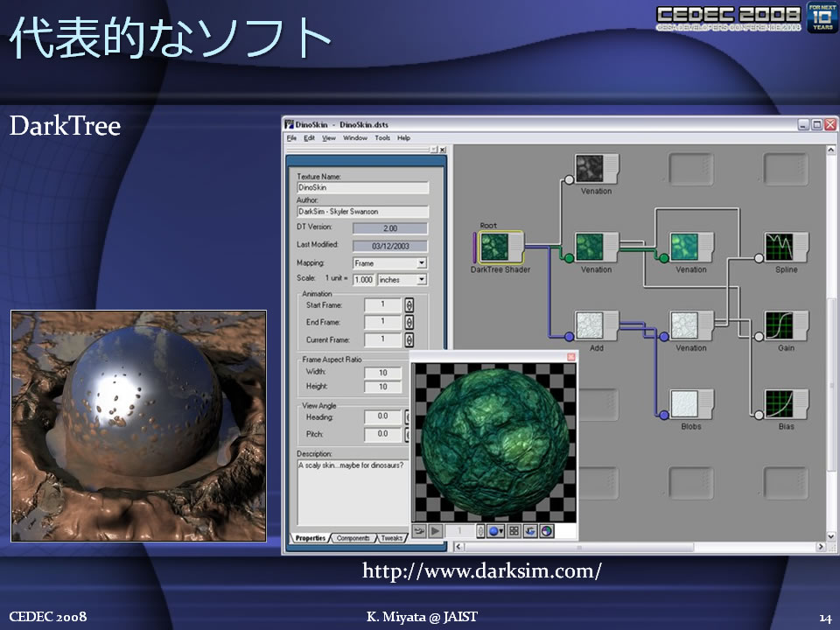This screenshot has width=840, height=630.
Task: Click the input port circle on the Gain node
Action: pyautogui.click(x=759, y=337)
